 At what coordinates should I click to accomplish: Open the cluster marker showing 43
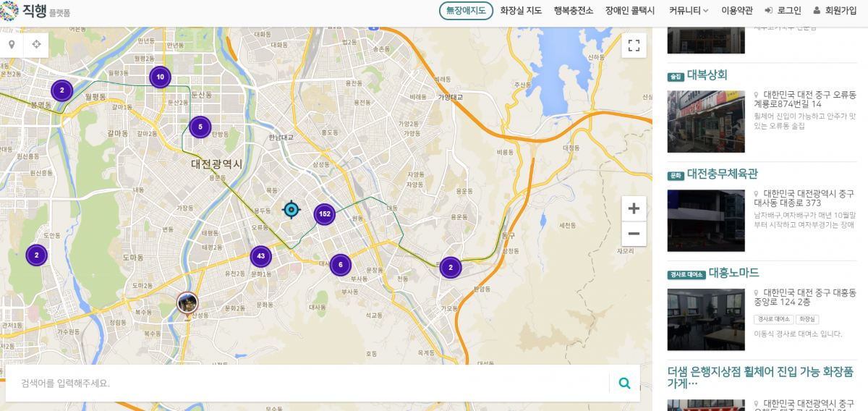point(261,256)
